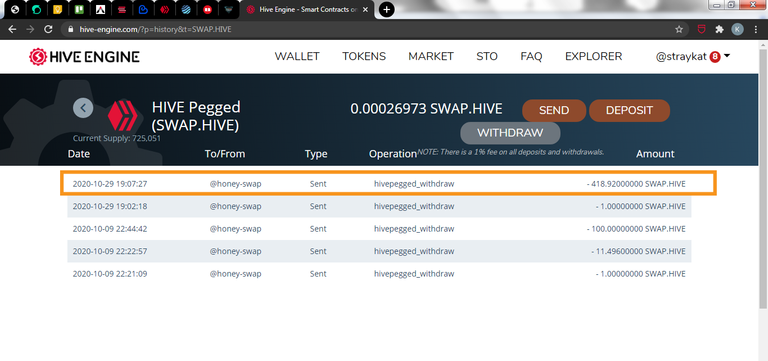Image resolution: width=768 pixels, height=361 pixels.
Task: Click the red 8 notification badge
Action: coord(715,57)
